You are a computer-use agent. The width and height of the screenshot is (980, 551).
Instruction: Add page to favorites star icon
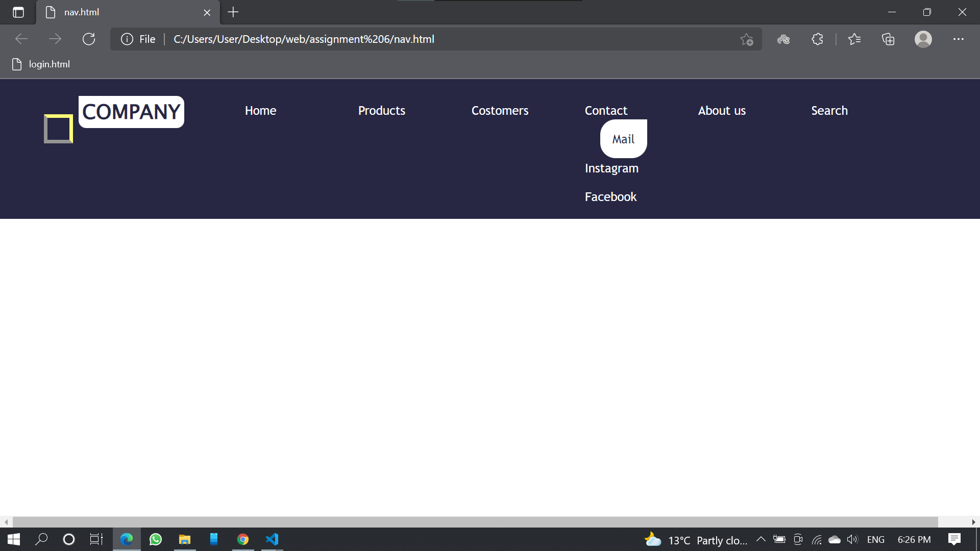[x=747, y=39]
